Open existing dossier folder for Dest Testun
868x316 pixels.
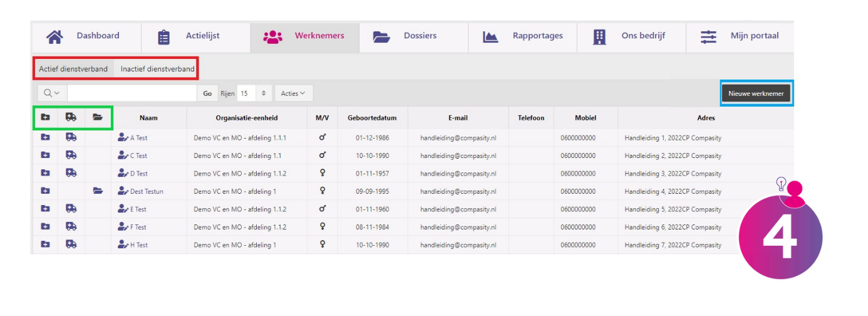[98, 191]
